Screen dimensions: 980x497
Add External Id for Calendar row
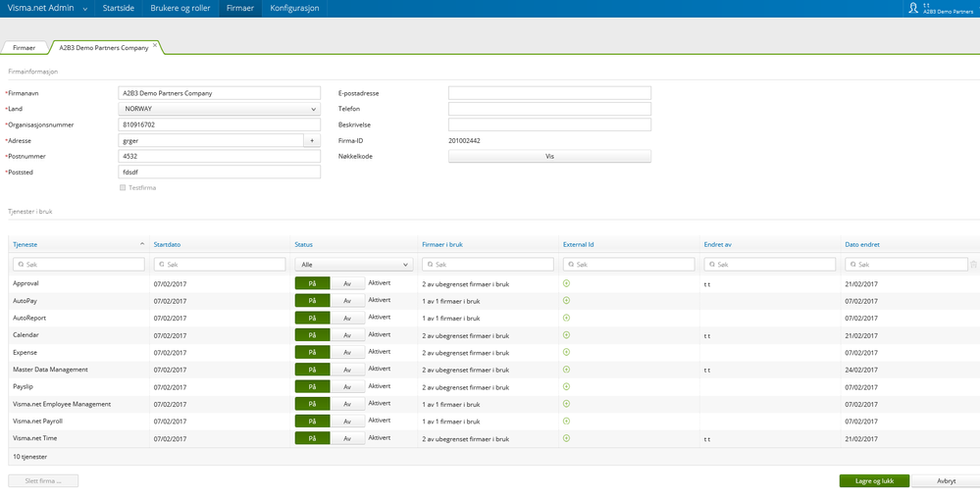[566, 335]
